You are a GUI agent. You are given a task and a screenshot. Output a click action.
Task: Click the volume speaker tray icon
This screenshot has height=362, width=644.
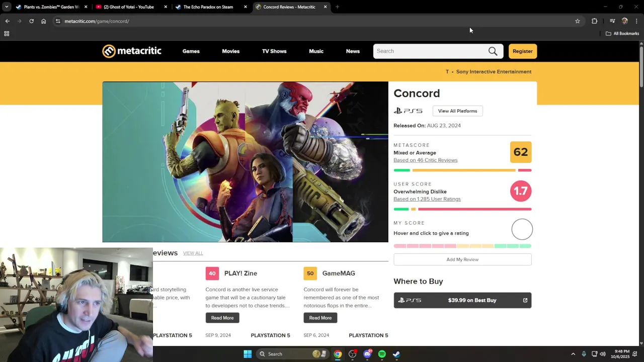603,354
